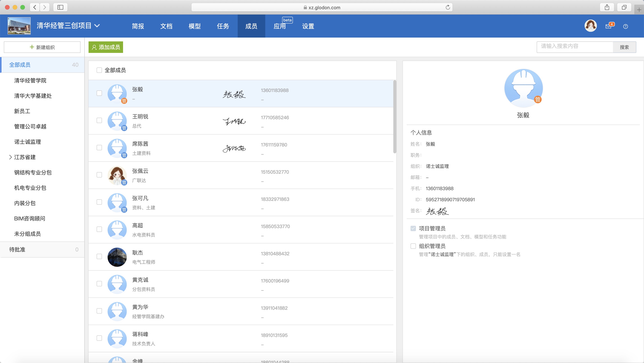Click the browser share icon
Viewport: 644px width, 363px height.
[607, 7]
